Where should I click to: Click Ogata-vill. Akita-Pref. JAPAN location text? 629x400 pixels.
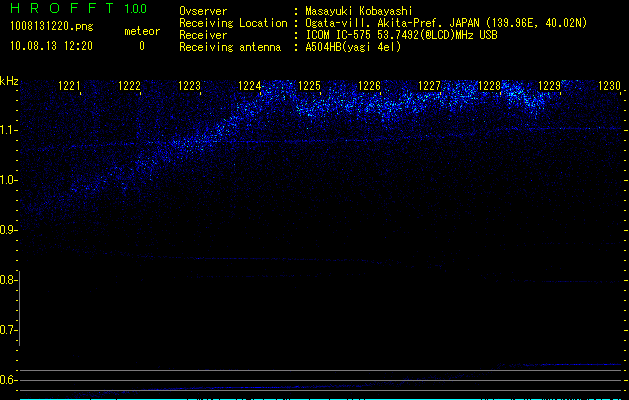[446, 23]
